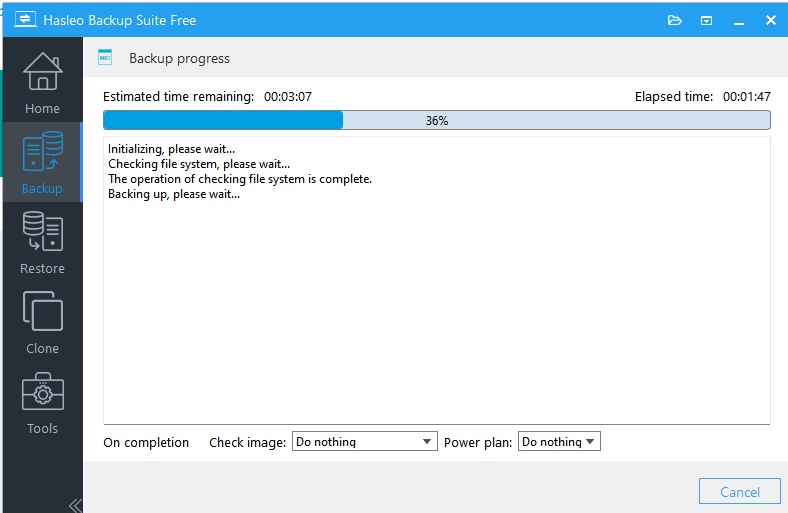Screen dimensions: 788x513
Task: Collapse the sidebar with double chevron
Action: [75, 505]
